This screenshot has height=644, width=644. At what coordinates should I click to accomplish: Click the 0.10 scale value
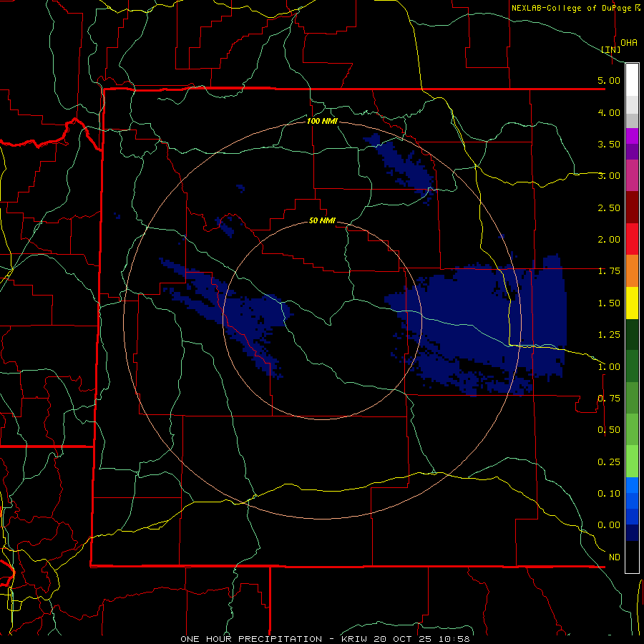pos(609,493)
